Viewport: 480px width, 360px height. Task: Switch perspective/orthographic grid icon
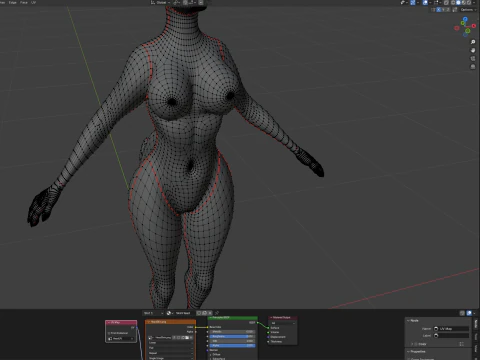(473, 67)
